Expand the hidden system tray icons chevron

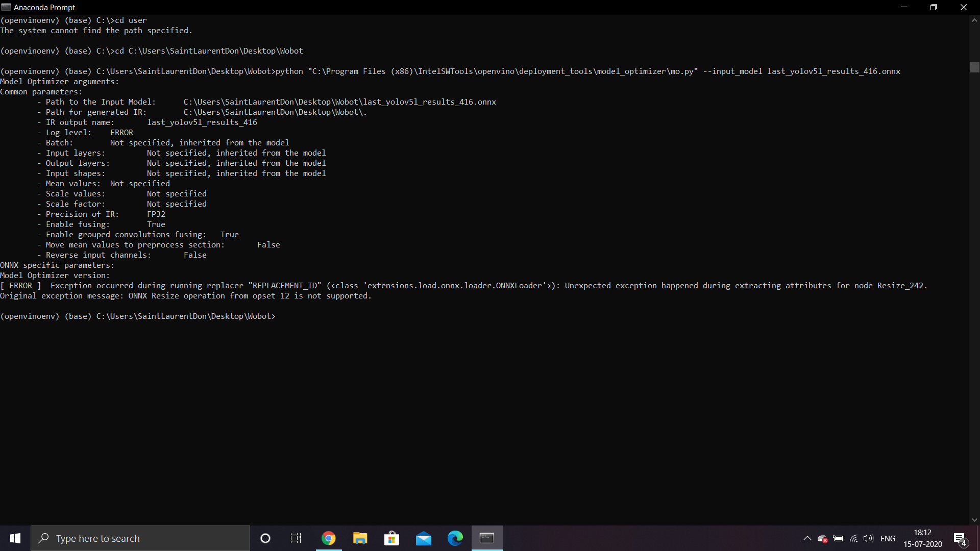pyautogui.click(x=807, y=538)
